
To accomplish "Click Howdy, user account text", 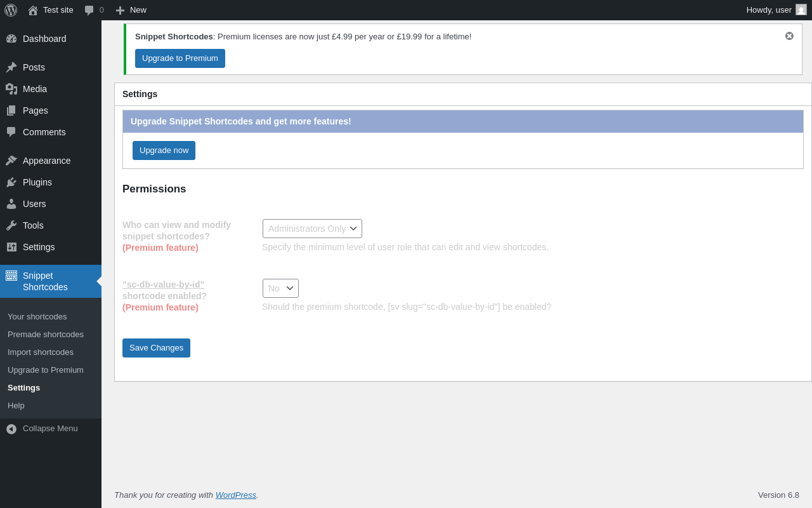I will (x=769, y=10).
